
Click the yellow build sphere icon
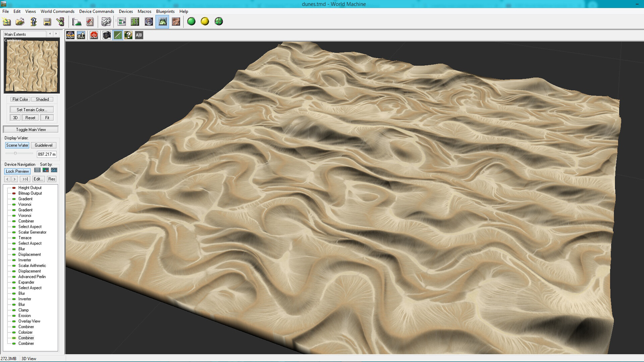(x=205, y=21)
